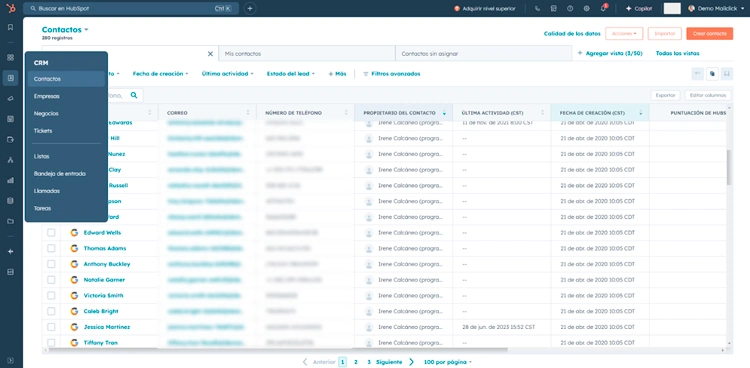
Task: Switch to the Contactos sin asignar tab
Action: click(x=484, y=54)
